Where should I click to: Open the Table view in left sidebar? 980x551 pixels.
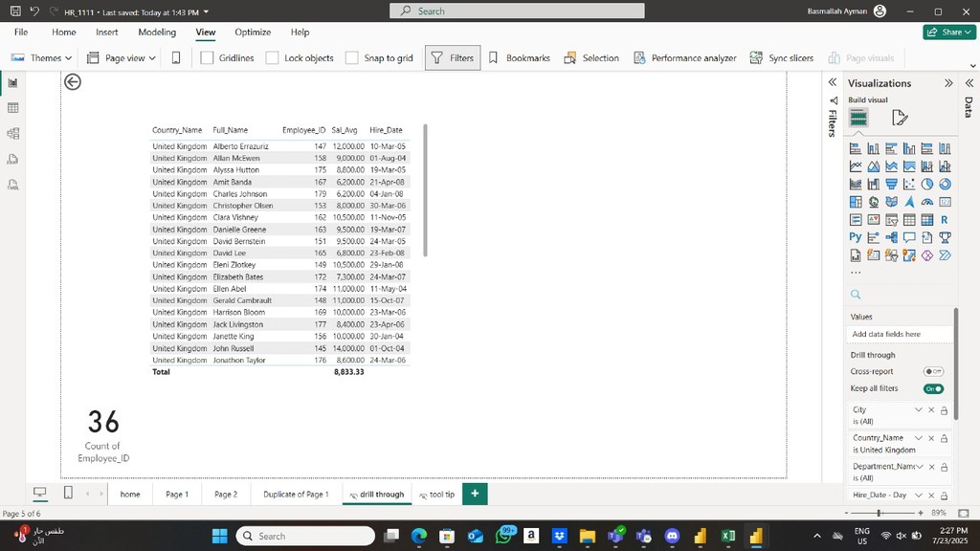click(12, 108)
